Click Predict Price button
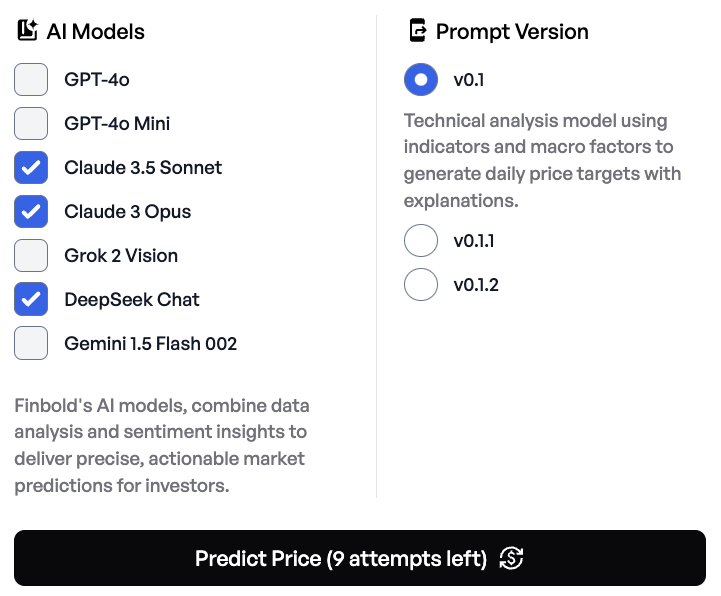This screenshot has width=721, height=596. [x=360, y=558]
